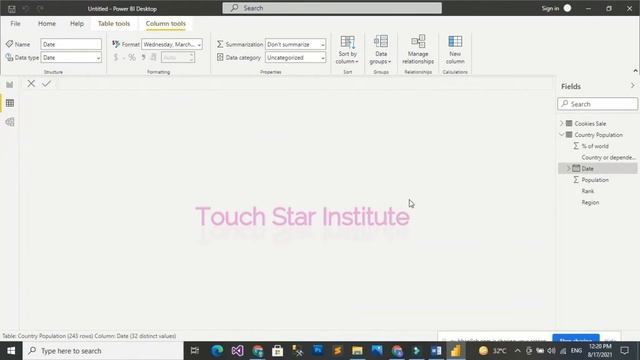Select Country or dependency field
Viewport: 640px width, 360px height.
click(x=609, y=157)
